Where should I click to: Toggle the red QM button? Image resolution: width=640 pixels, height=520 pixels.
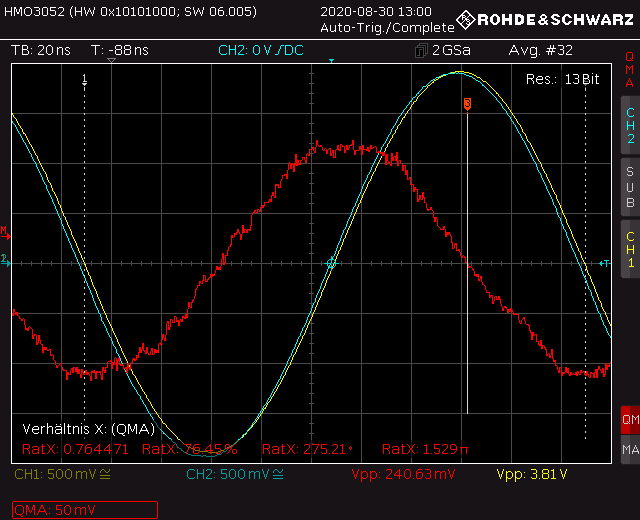pyautogui.click(x=629, y=421)
